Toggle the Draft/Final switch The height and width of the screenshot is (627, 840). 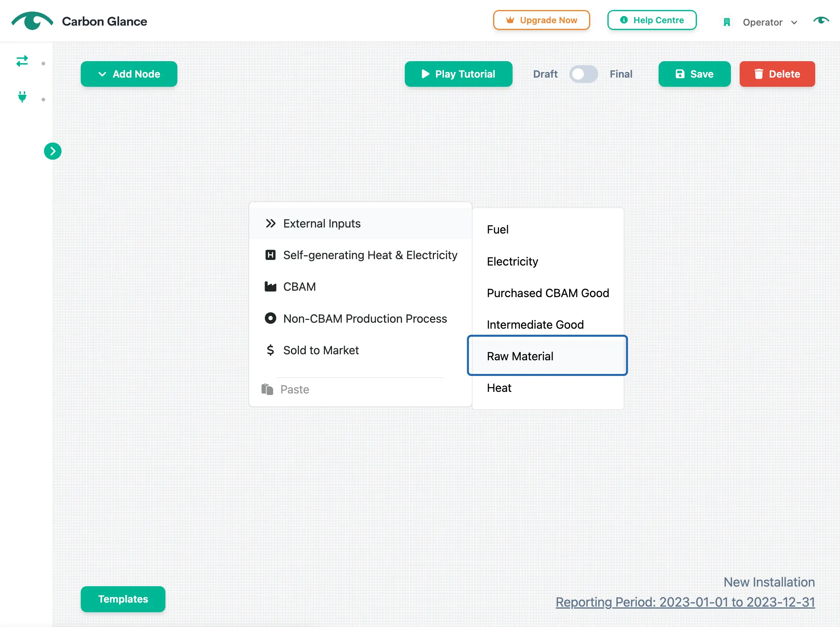[x=583, y=74]
